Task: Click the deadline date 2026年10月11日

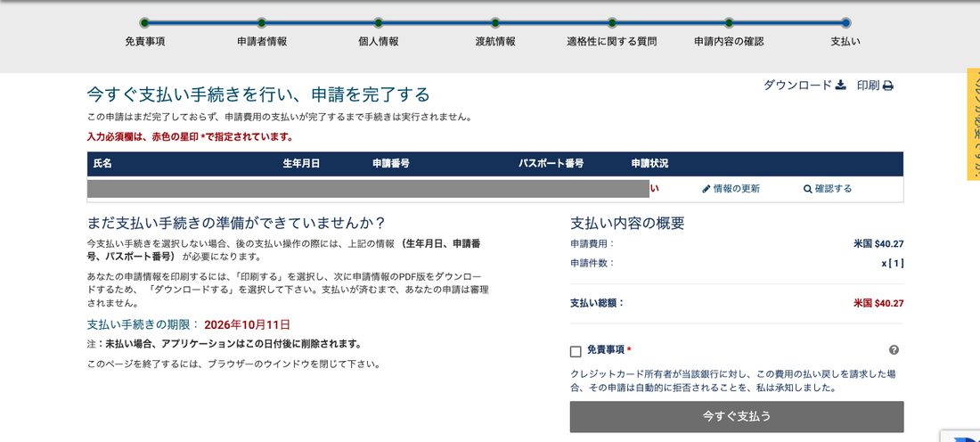Action: pos(247,325)
